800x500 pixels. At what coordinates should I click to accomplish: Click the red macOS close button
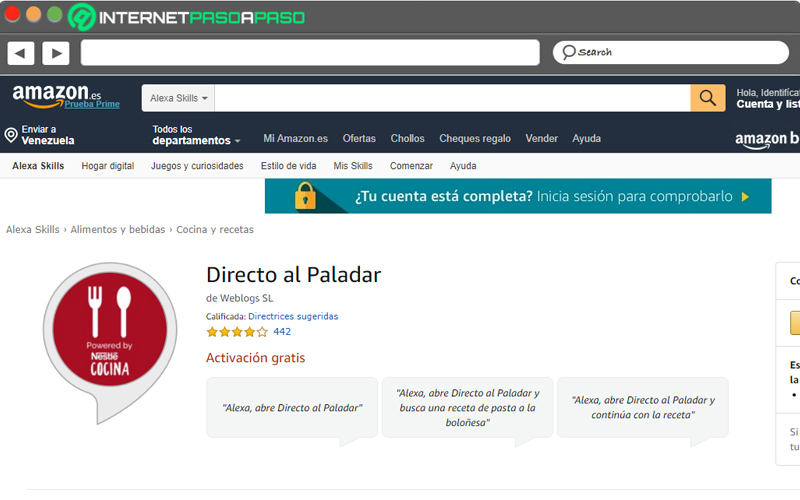12,14
